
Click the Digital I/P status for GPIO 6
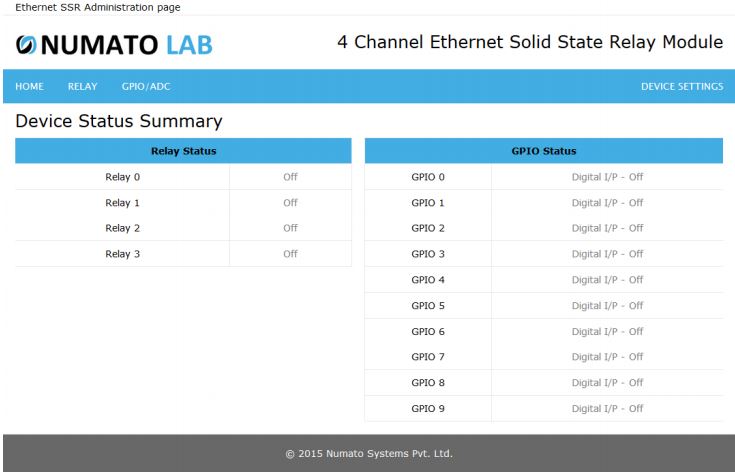point(607,331)
